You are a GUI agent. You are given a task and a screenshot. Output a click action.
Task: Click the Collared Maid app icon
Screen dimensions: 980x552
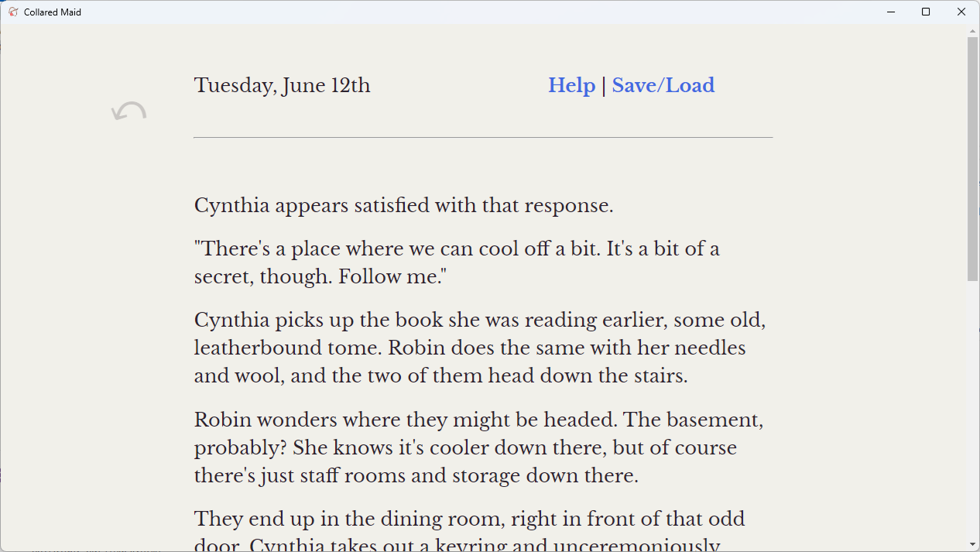click(x=12, y=12)
